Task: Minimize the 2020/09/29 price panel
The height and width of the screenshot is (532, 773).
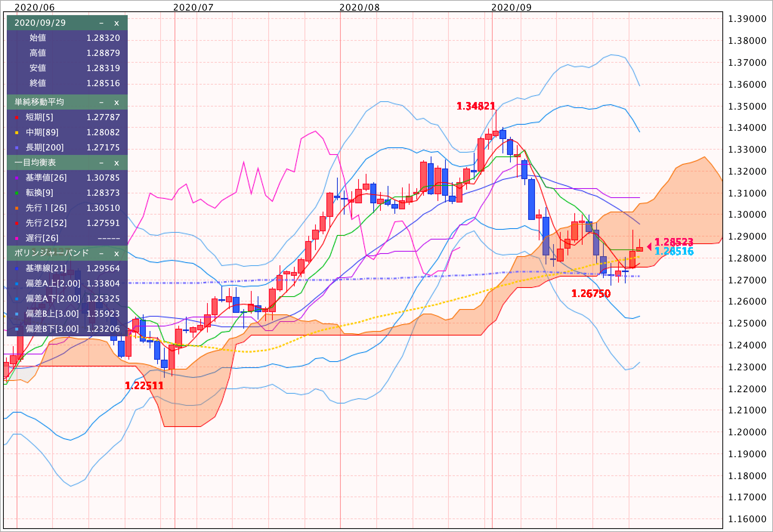Action: click(101, 23)
